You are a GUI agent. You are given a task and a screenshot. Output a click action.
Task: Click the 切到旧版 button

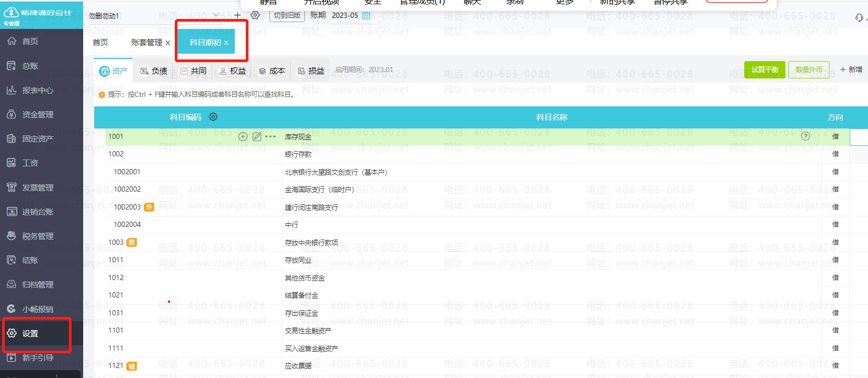click(287, 15)
